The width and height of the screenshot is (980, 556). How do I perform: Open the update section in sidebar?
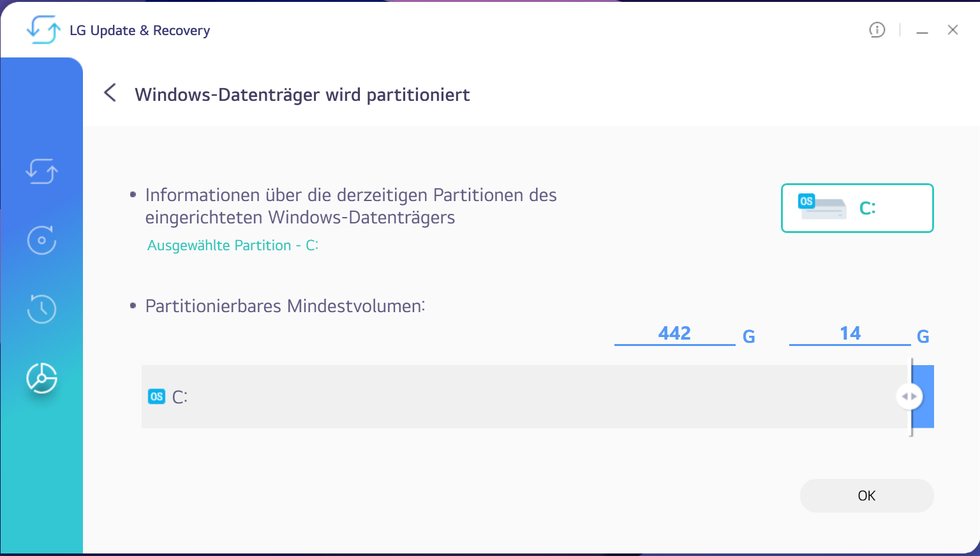point(41,171)
